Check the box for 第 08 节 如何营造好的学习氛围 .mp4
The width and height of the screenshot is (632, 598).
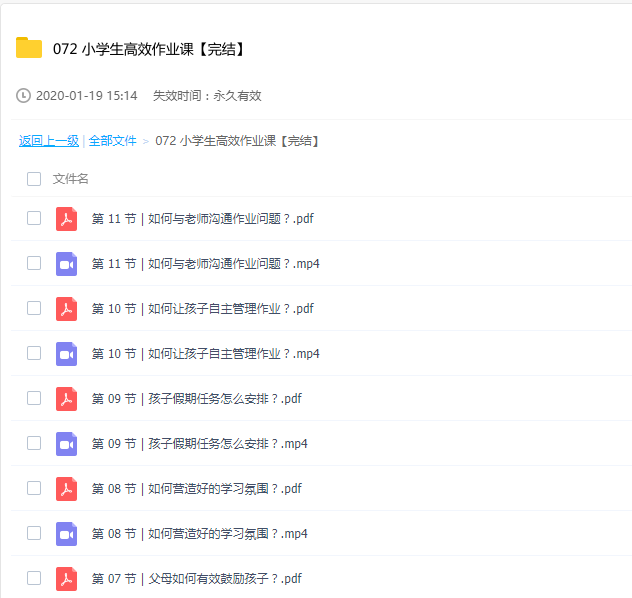click(x=34, y=533)
